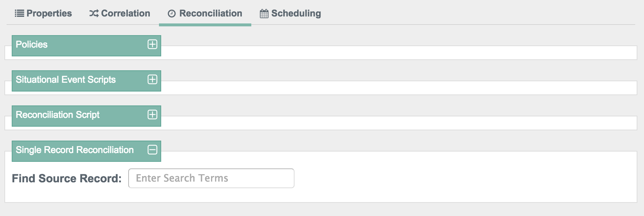Collapse Single Record Reconciliation via minus icon
The image size is (644, 216).
(152, 150)
